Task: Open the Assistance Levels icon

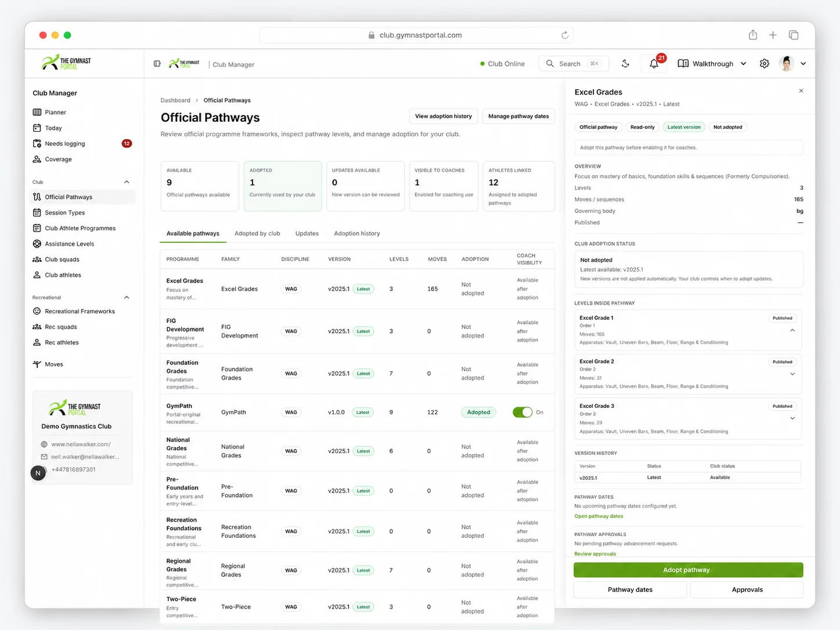Action: [x=37, y=244]
